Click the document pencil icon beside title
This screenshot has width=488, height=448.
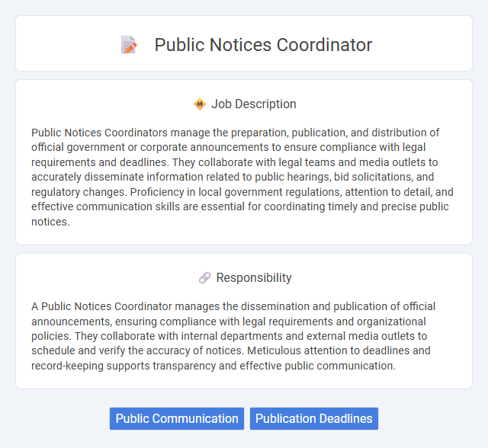(129, 45)
